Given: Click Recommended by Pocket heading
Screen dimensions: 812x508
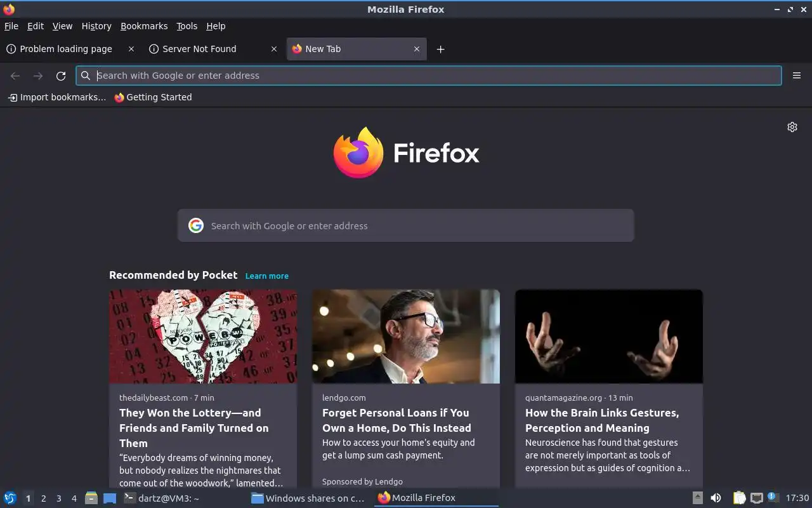Looking at the screenshot, I should point(173,275).
